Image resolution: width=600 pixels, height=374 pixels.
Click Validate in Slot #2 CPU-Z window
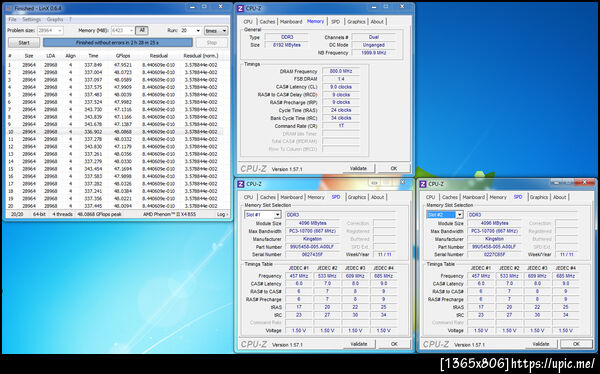click(541, 344)
